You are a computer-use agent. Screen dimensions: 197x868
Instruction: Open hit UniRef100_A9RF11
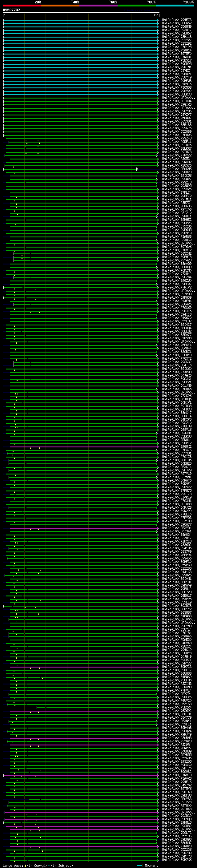coord(177,142)
